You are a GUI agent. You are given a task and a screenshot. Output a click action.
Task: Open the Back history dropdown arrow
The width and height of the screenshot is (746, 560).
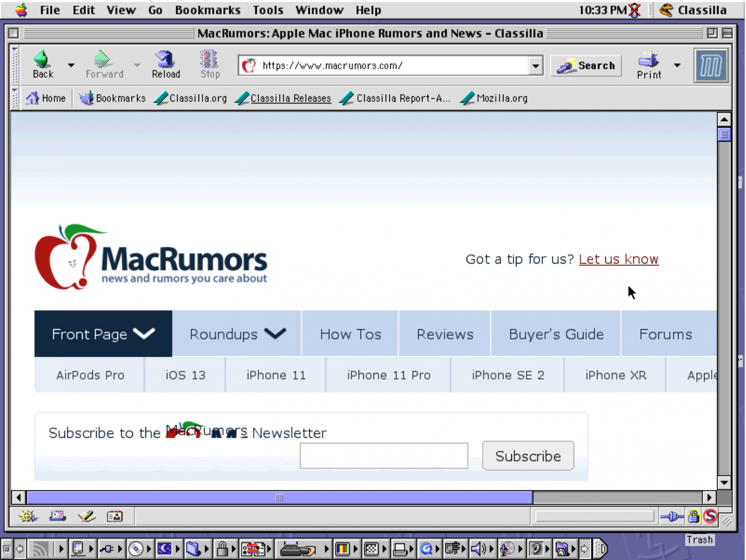(71, 65)
